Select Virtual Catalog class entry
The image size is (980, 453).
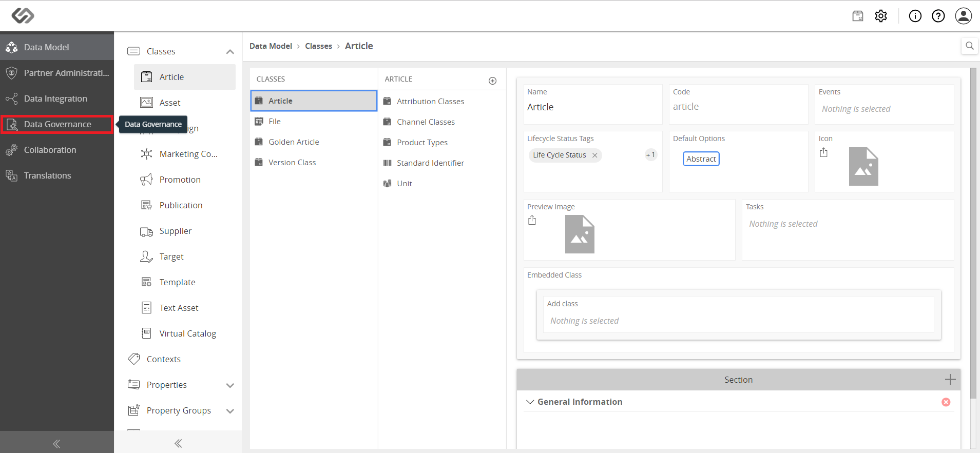click(185, 333)
